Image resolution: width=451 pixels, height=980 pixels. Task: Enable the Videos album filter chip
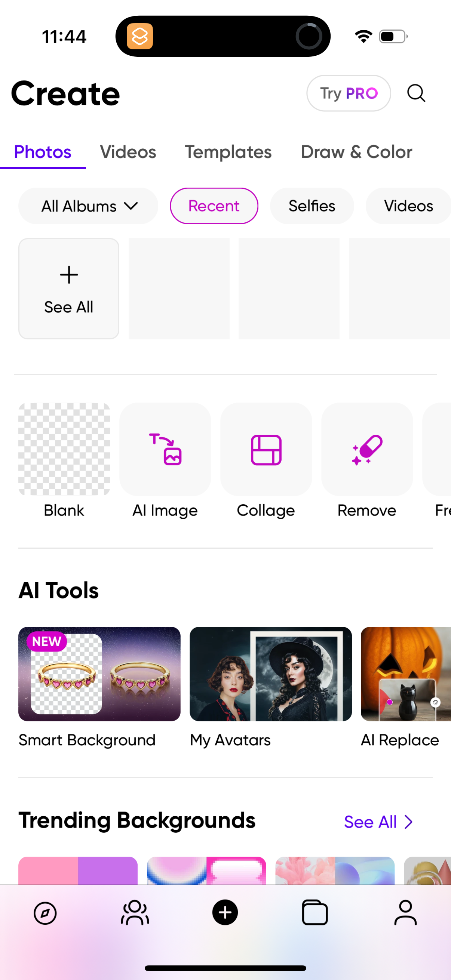408,206
